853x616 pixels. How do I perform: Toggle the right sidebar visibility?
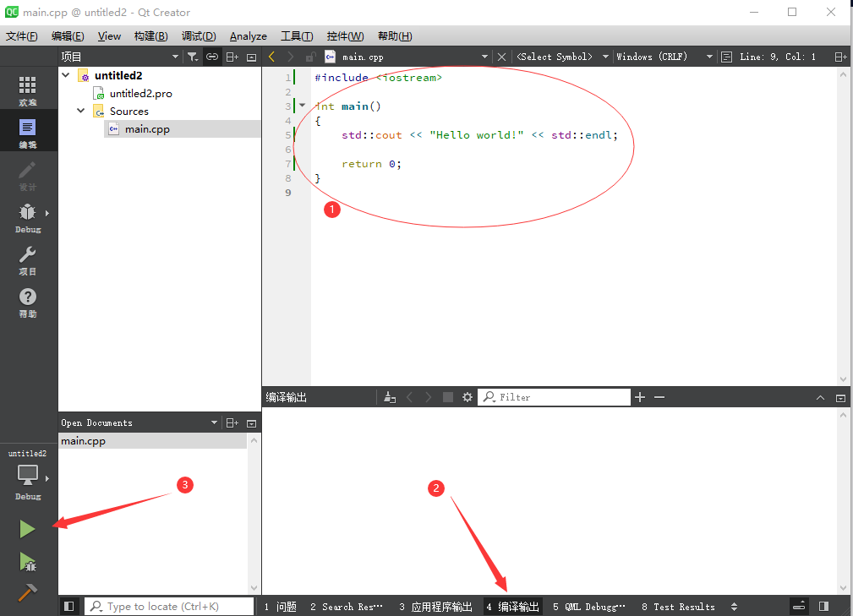pos(823,606)
